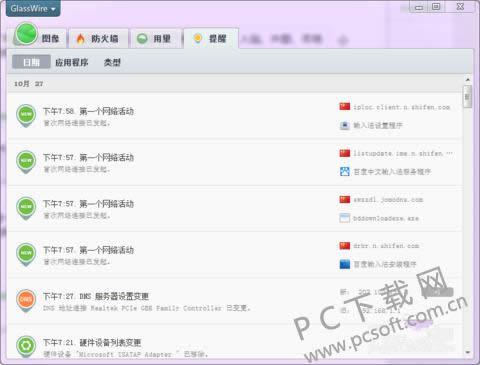This screenshot has height=365, width=480.
Task: Open host iploc.client.n.shifen.com
Action: pos(402,107)
